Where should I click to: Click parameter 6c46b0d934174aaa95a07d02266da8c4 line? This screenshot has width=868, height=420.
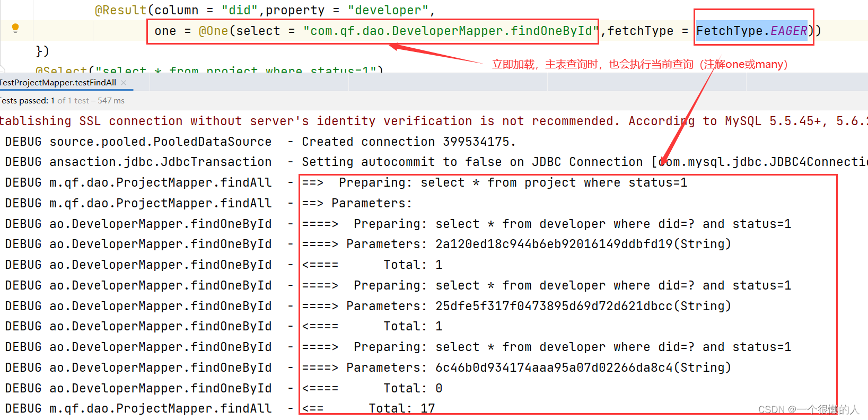tap(368, 367)
